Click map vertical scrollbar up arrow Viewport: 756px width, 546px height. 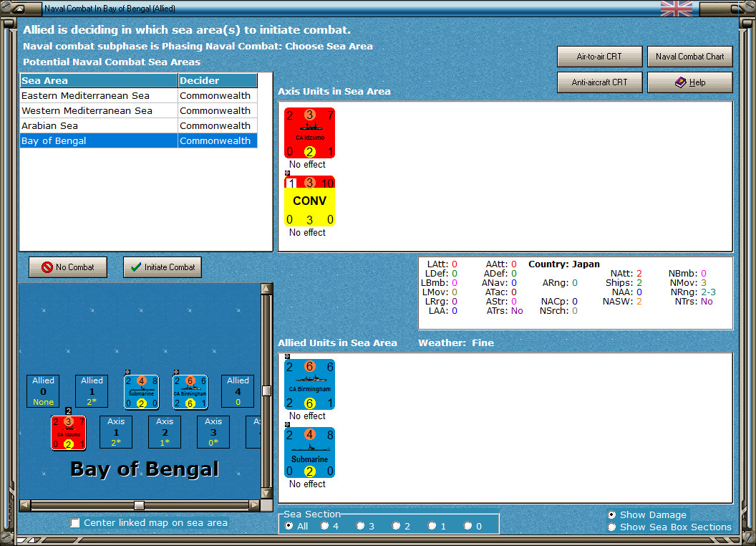coord(266,289)
